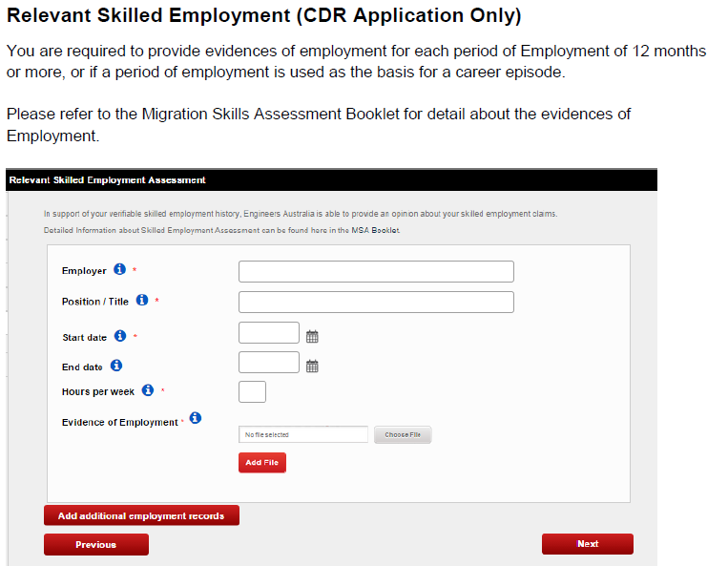Proceed with the Next button
The height and width of the screenshot is (566, 728).
point(587,544)
